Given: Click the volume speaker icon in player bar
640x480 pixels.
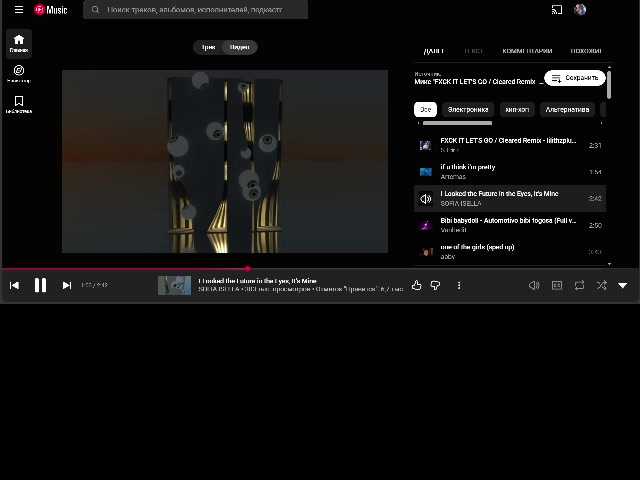Looking at the screenshot, I should (x=534, y=285).
